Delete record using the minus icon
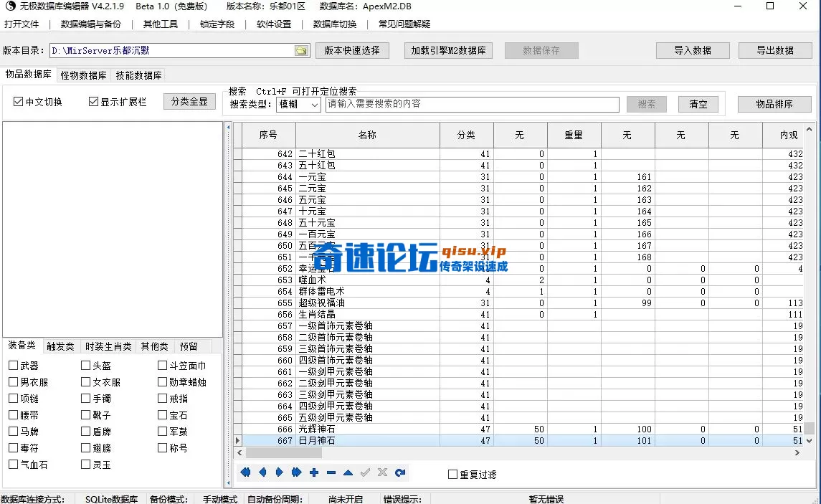This screenshot has width=821, height=504. pos(331,472)
